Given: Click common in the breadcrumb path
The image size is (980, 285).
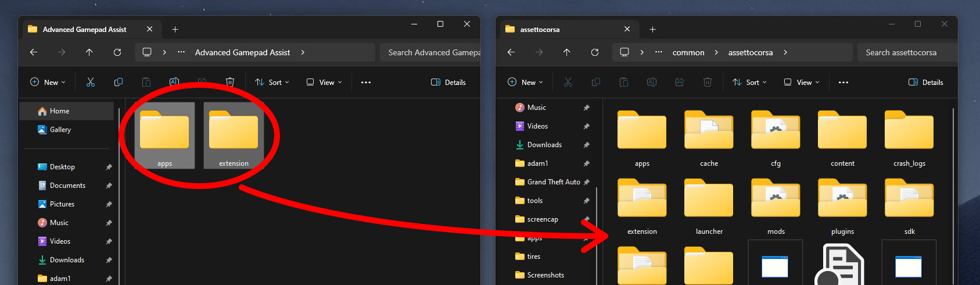Looking at the screenshot, I should (x=688, y=52).
